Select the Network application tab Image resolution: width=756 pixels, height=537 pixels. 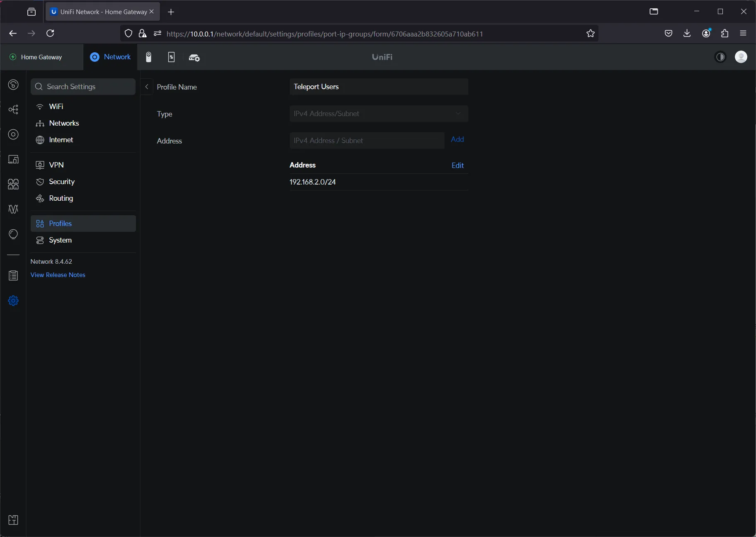[x=110, y=57]
